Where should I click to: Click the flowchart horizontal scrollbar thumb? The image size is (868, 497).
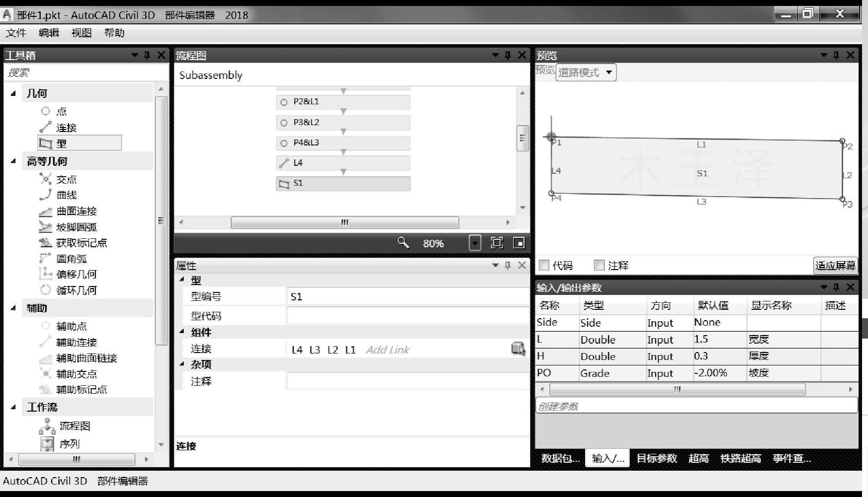(344, 222)
